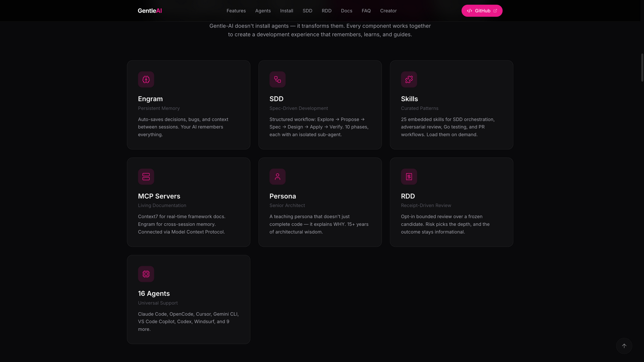Click the 'Curated Patterns' subtitle
644x362 pixels.
point(420,108)
